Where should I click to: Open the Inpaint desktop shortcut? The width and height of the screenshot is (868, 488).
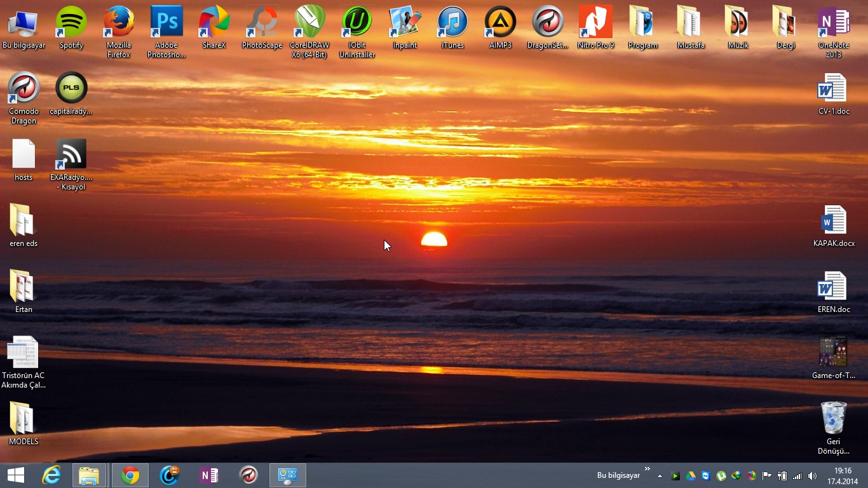tap(405, 28)
